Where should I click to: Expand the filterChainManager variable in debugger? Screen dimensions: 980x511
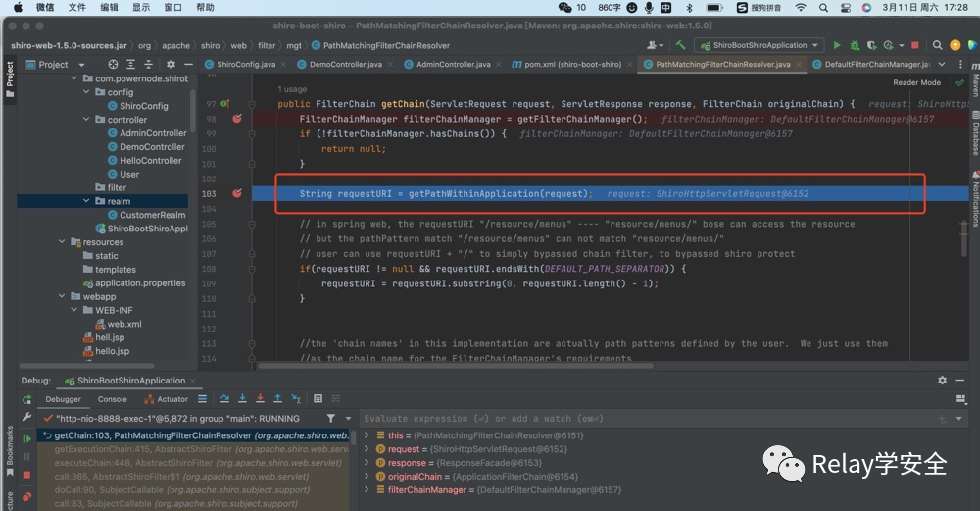(367, 489)
